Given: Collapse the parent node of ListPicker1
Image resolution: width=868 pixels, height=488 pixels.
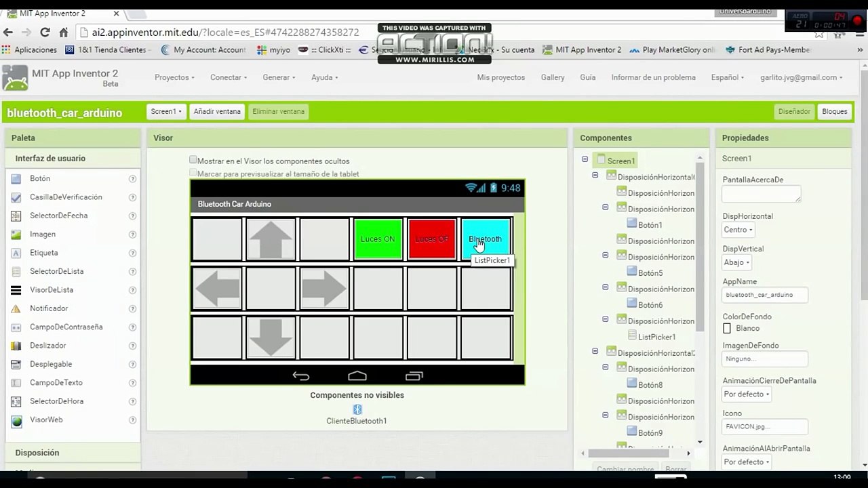Looking at the screenshot, I should coord(605,319).
